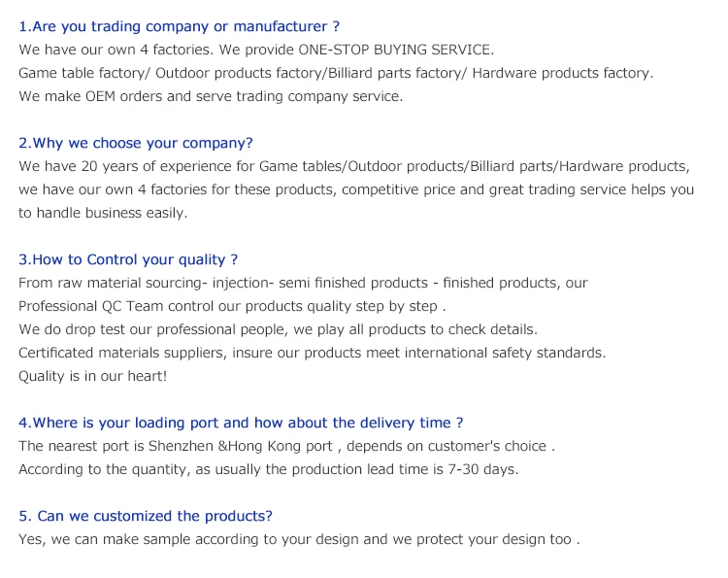Click the production lead time 7-30 days line
This screenshot has height=578, width=728.
[x=269, y=469]
